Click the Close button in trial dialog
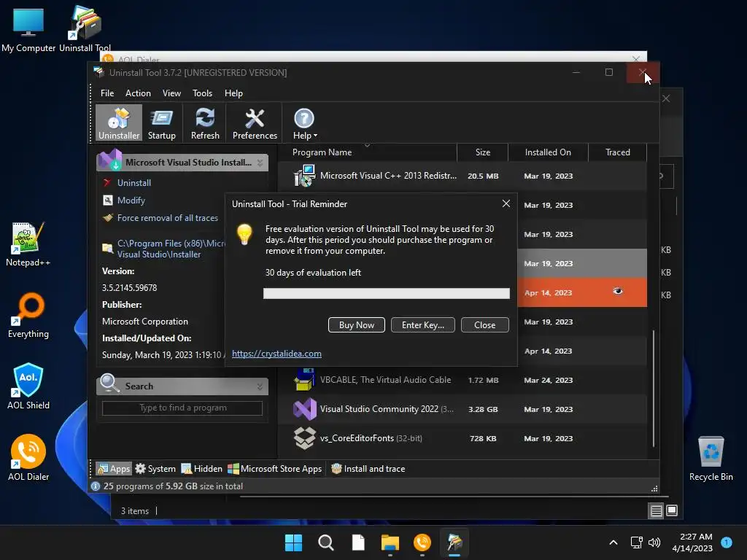 [x=484, y=324]
